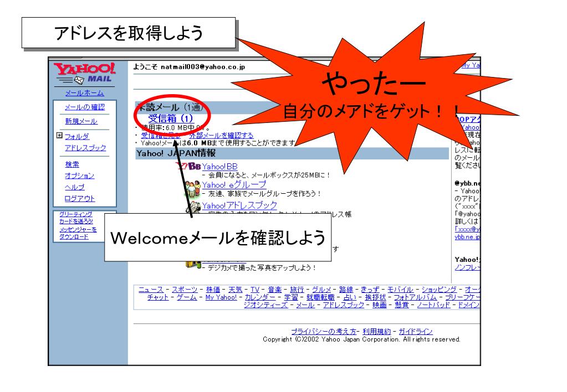Open the Yahoo! eグループ text link
Image resolution: width=567 pixels, height=392 pixels.
click(x=234, y=184)
